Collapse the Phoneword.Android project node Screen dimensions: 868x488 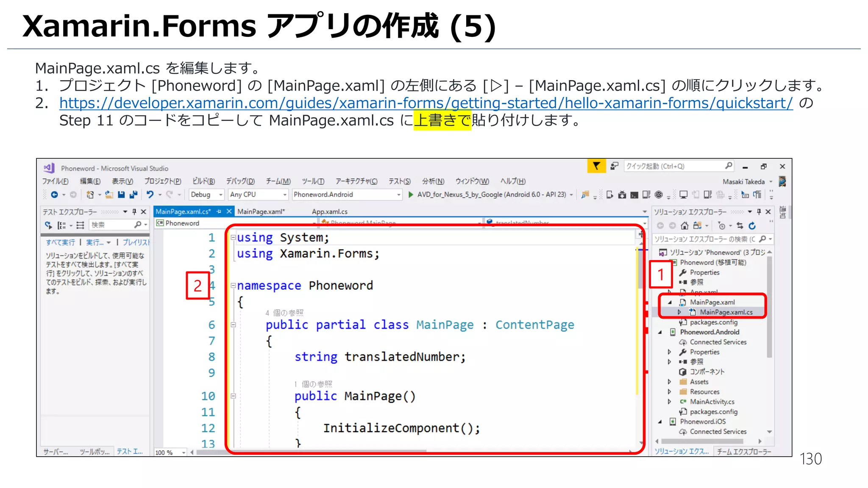(x=660, y=333)
